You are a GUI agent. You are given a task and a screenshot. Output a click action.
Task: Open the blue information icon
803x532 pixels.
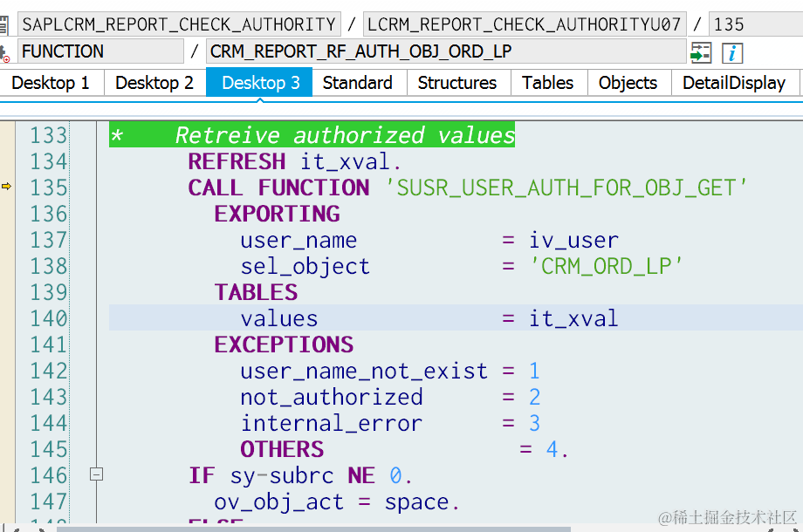click(x=732, y=52)
